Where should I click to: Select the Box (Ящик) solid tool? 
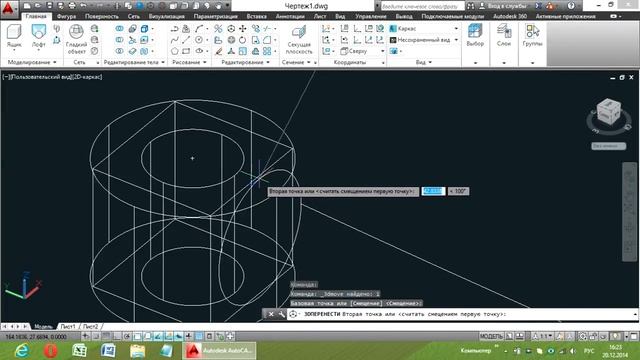[x=14, y=36]
